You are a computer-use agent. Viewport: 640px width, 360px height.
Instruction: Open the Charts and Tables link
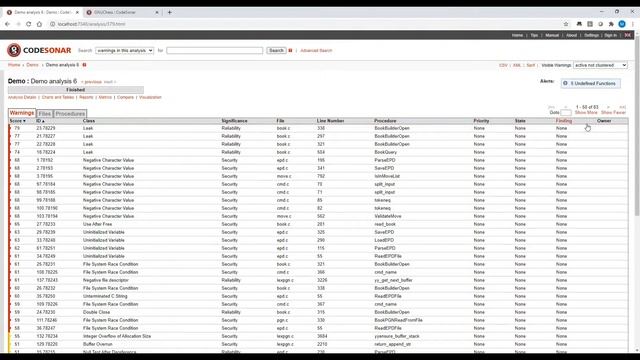(x=58, y=98)
